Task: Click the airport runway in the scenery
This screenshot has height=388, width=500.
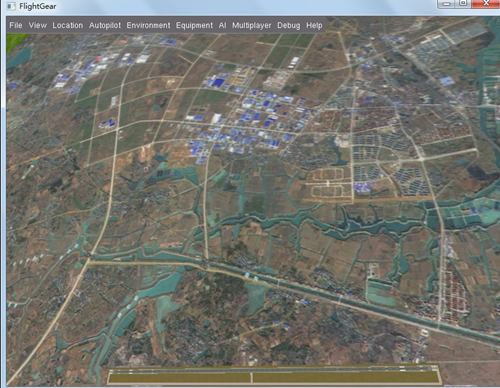Action: 274,375
